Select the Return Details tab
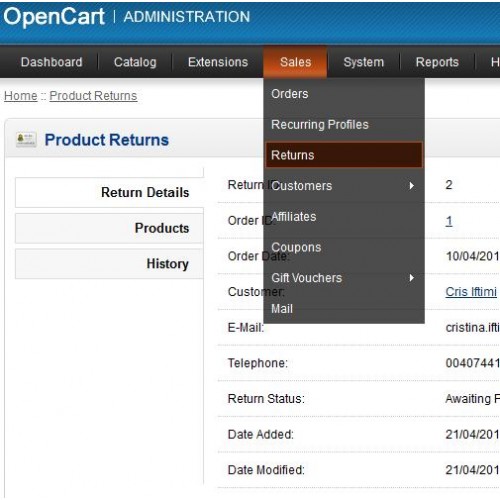The height and width of the screenshot is (500, 500). click(109, 192)
